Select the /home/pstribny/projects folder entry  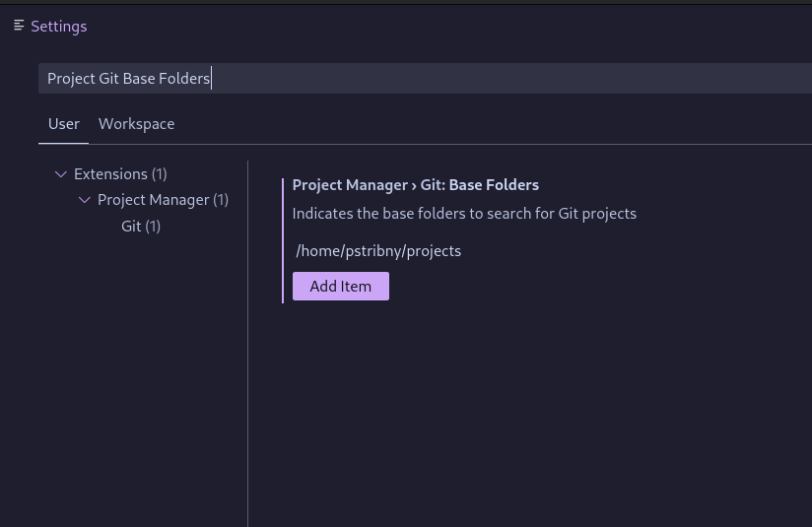[x=378, y=251]
